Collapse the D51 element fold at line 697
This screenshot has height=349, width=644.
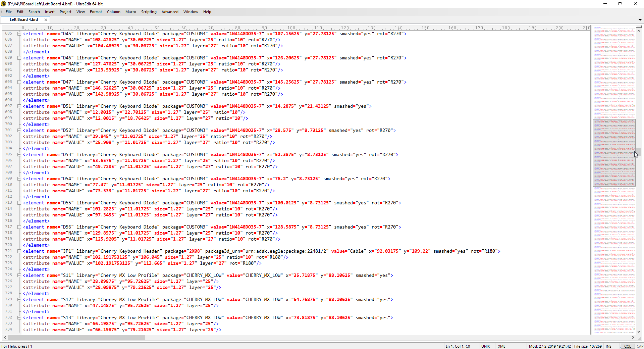pyautogui.click(x=19, y=106)
